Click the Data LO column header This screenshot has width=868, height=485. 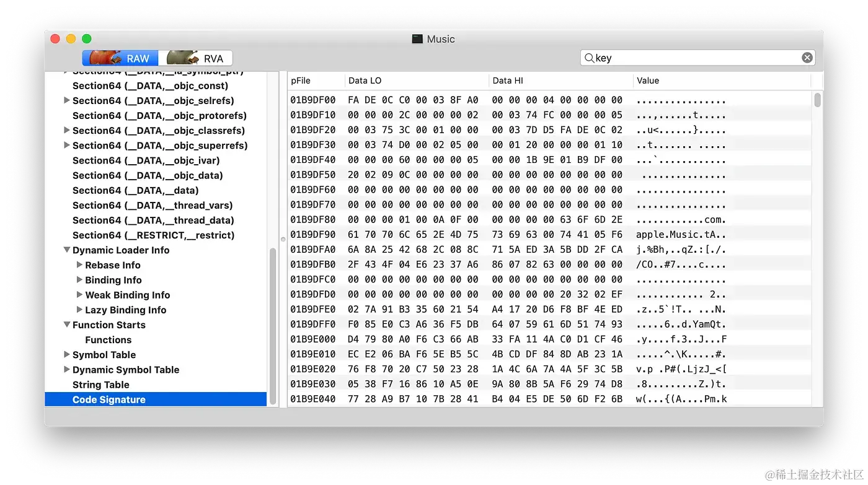417,81
